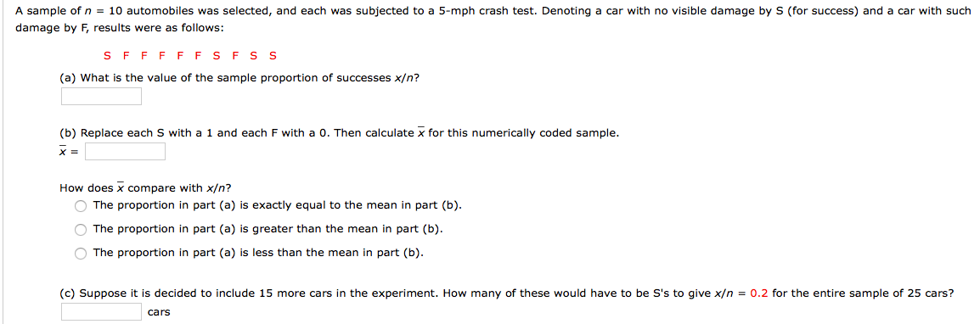Select the "greater than the mean" radio button
This screenshot has width=980, height=324.
pos(81,230)
